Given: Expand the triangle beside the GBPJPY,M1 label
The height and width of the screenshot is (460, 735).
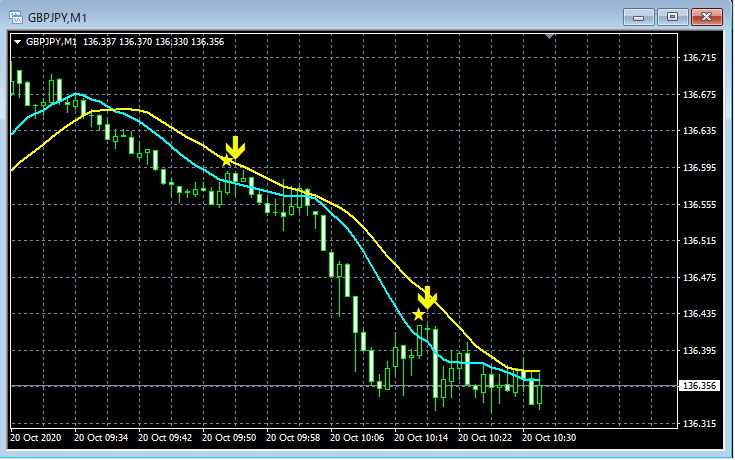Looking at the screenshot, I should (x=18, y=42).
